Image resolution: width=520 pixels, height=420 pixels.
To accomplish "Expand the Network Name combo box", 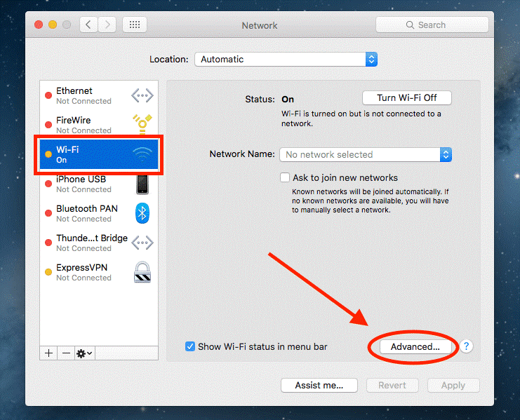I will [x=446, y=154].
